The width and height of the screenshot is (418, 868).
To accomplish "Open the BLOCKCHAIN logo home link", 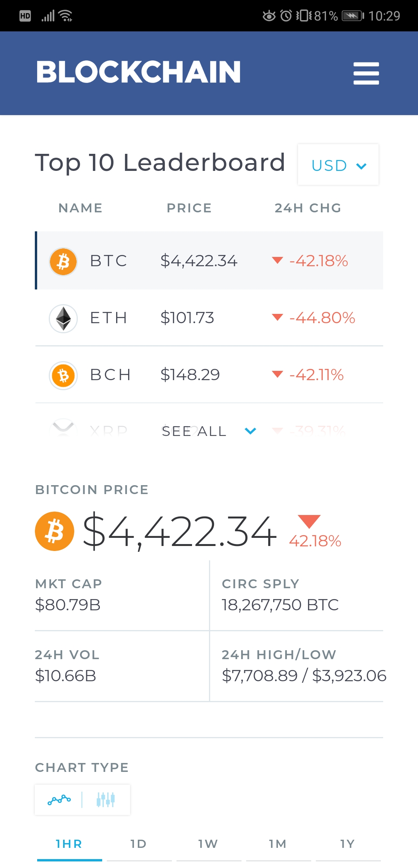I will coord(139,72).
